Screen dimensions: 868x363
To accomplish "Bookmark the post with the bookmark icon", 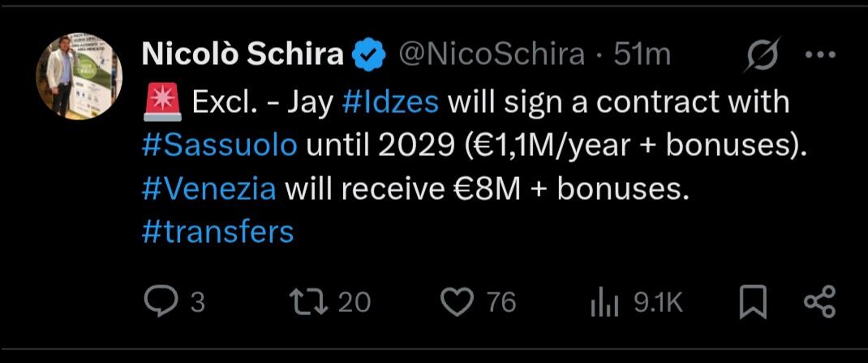I will pos(754,303).
